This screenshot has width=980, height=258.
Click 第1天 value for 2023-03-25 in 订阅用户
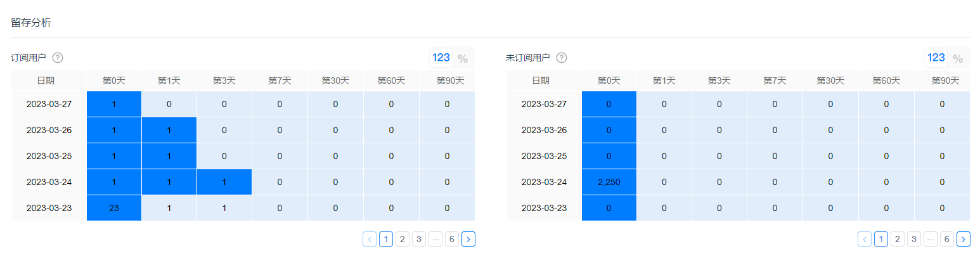169,156
